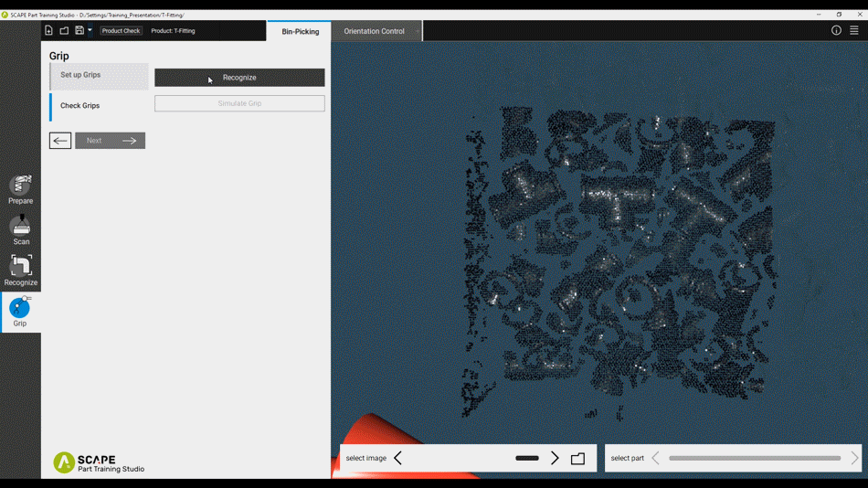868x488 pixels.
Task: Open the info icon at top right
Action: coord(836,30)
